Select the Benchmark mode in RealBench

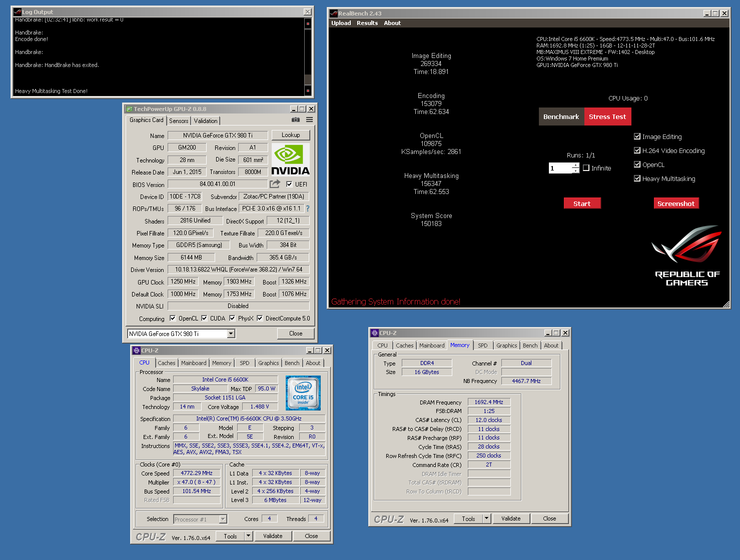[x=561, y=117]
